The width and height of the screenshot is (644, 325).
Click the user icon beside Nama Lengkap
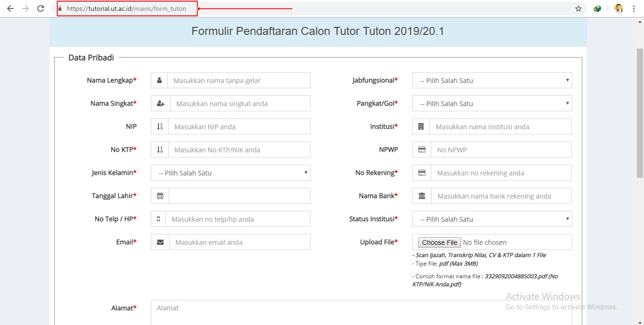(x=159, y=80)
